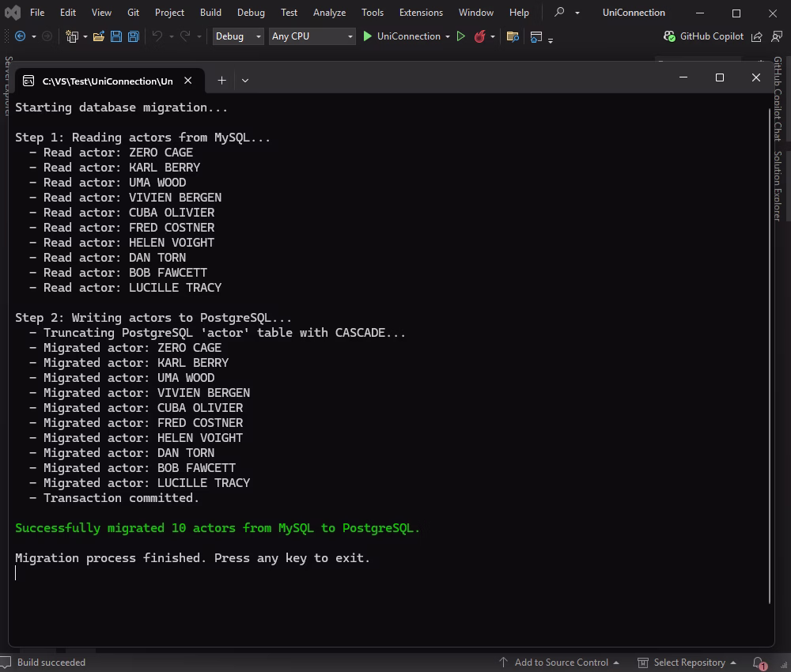Click the 'Transaction committed.' console line

(x=121, y=498)
